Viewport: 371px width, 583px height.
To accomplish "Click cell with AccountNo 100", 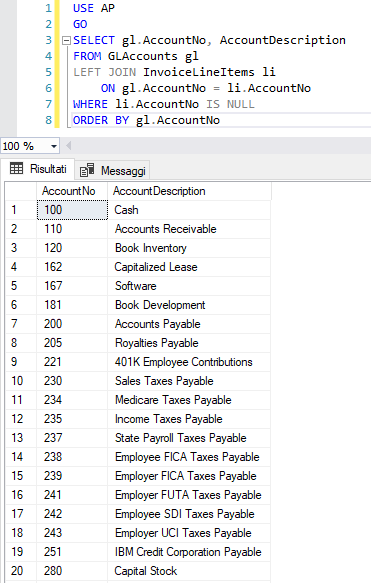I will [72, 210].
